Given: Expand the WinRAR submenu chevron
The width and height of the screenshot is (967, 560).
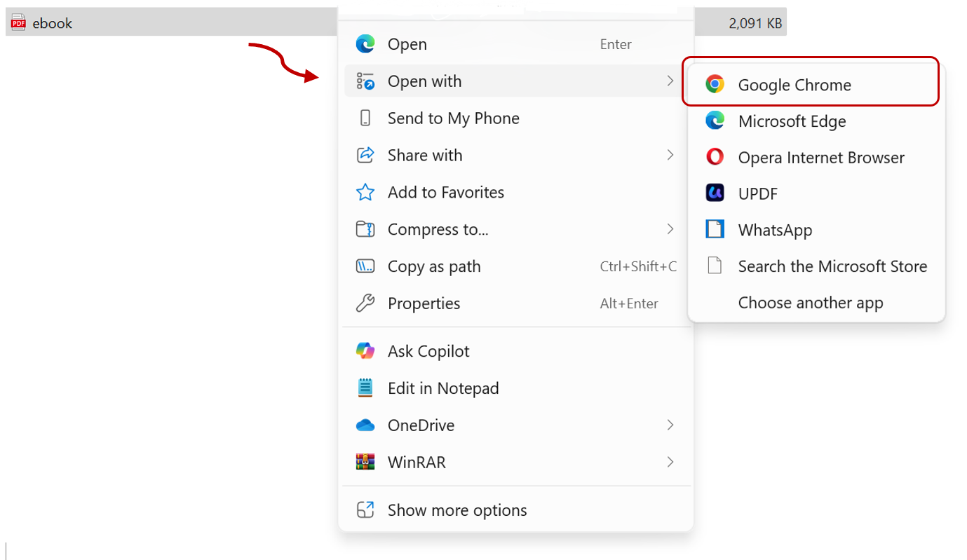Looking at the screenshot, I should click(670, 462).
